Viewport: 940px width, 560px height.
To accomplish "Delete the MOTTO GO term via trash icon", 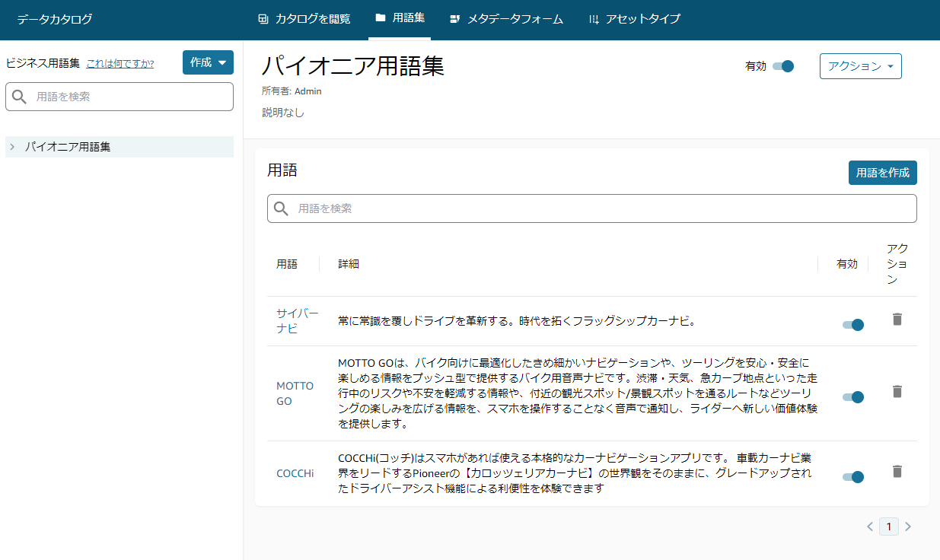I will pos(897,392).
